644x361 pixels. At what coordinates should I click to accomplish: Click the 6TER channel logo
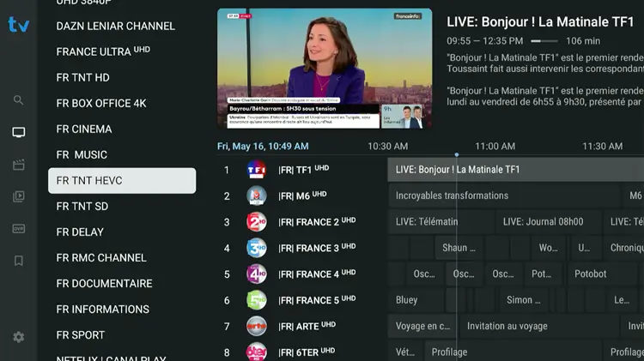256,352
